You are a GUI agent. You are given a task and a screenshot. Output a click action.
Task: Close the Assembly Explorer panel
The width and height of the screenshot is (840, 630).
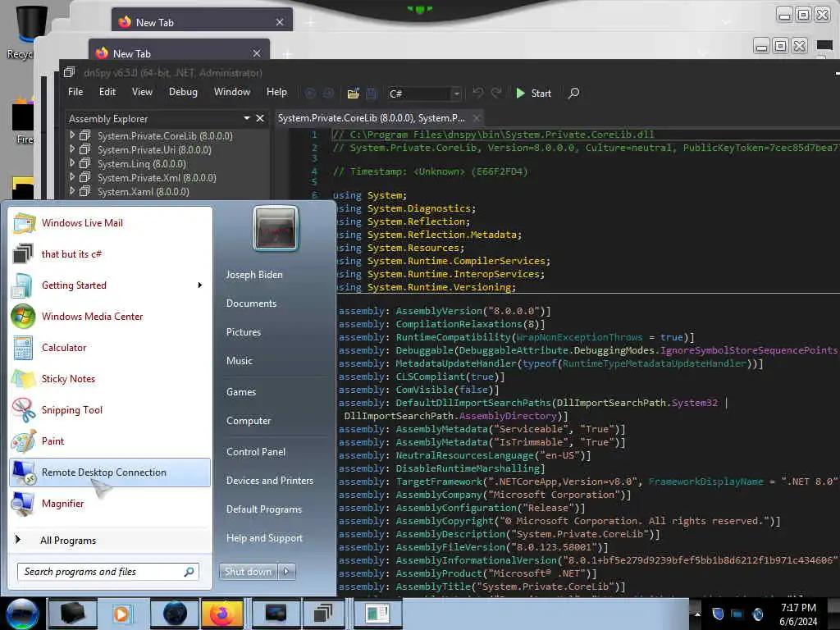260,118
